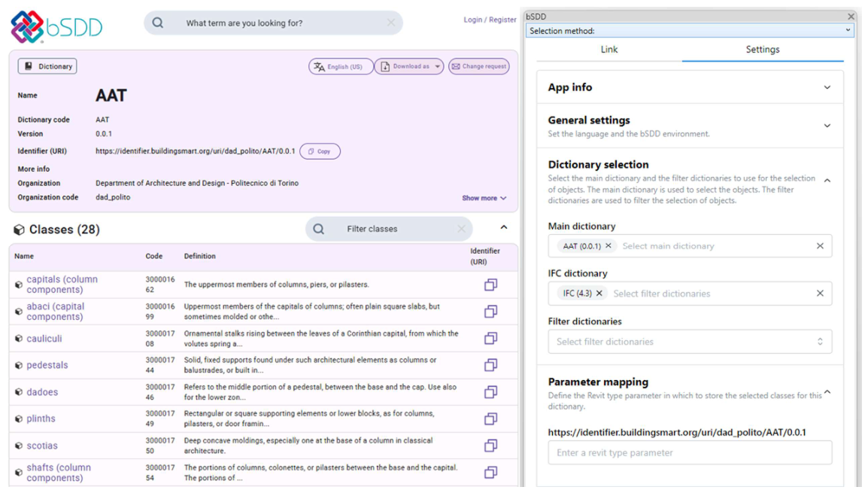This screenshot has height=493, width=868.
Task: Click the Identifier (URI) column header
Action: click(485, 257)
